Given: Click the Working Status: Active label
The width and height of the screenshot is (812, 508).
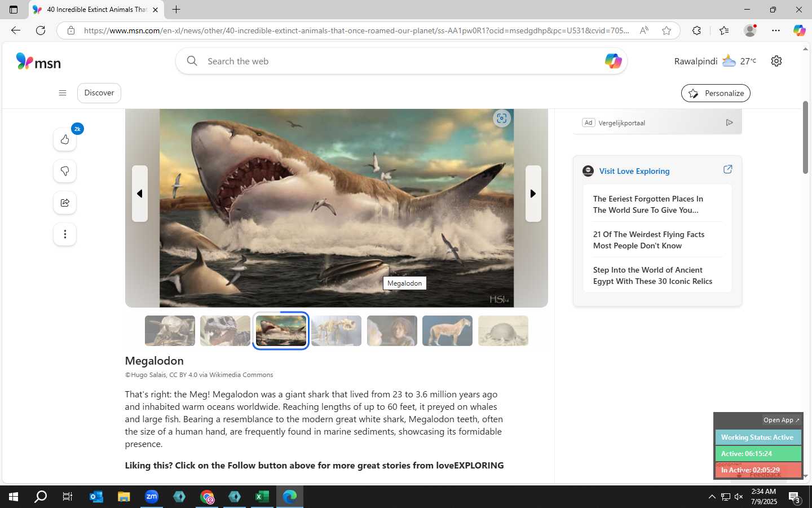Looking at the screenshot, I should (758, 437).
